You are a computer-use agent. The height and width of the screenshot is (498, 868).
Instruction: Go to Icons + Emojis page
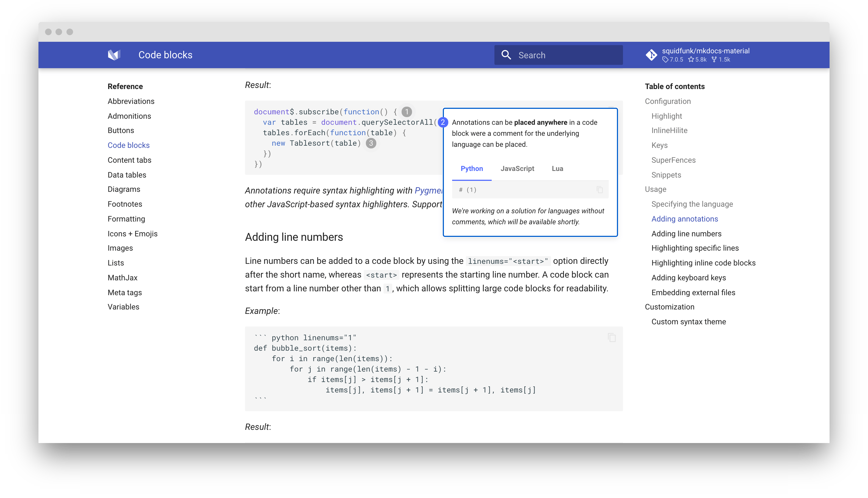(132, 234)
